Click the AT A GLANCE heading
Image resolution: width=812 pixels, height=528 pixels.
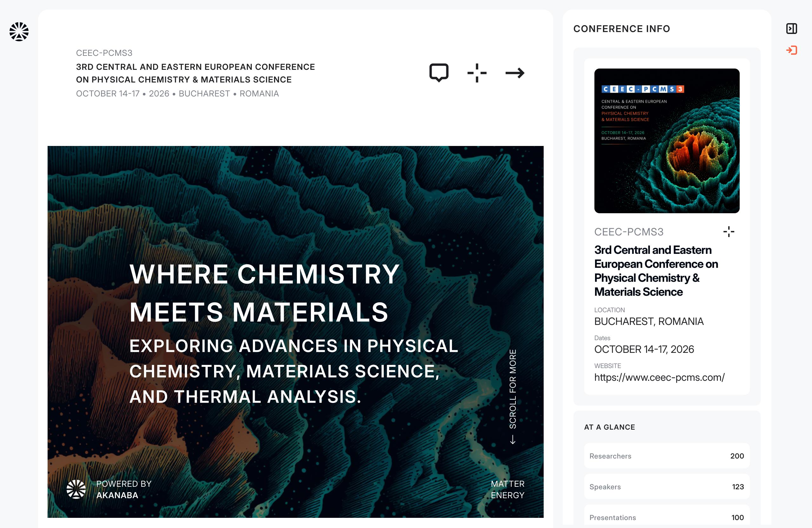[609, 427]
